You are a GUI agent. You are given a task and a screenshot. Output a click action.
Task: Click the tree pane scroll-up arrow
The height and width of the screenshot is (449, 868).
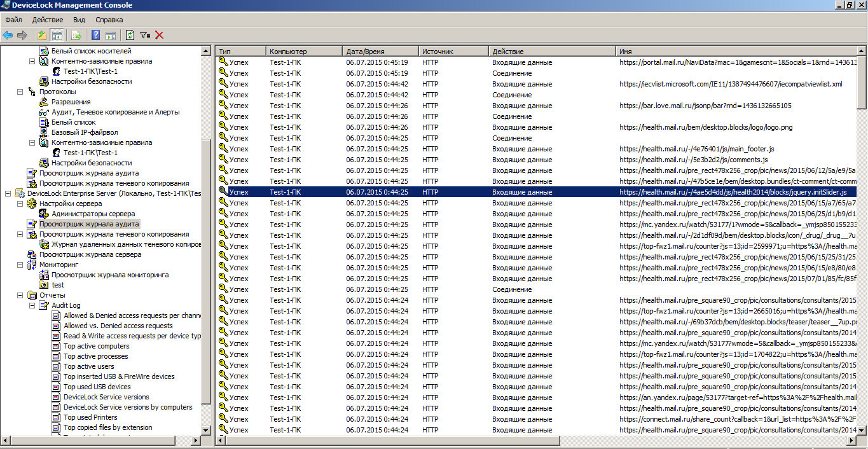206,50
